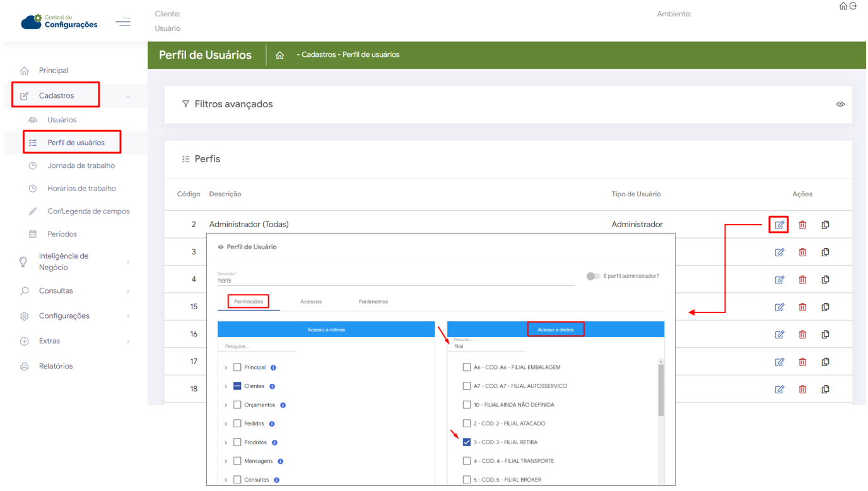Screen dimensions: 868x491
Task: Check the Pedidos routine checkbox
Action: tap(237, 423)
